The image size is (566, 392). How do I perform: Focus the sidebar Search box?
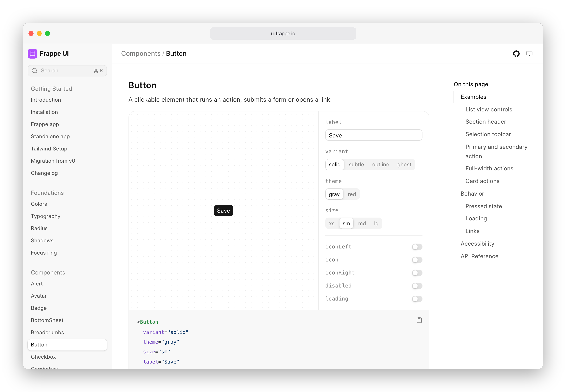click(x=67, y=71)
